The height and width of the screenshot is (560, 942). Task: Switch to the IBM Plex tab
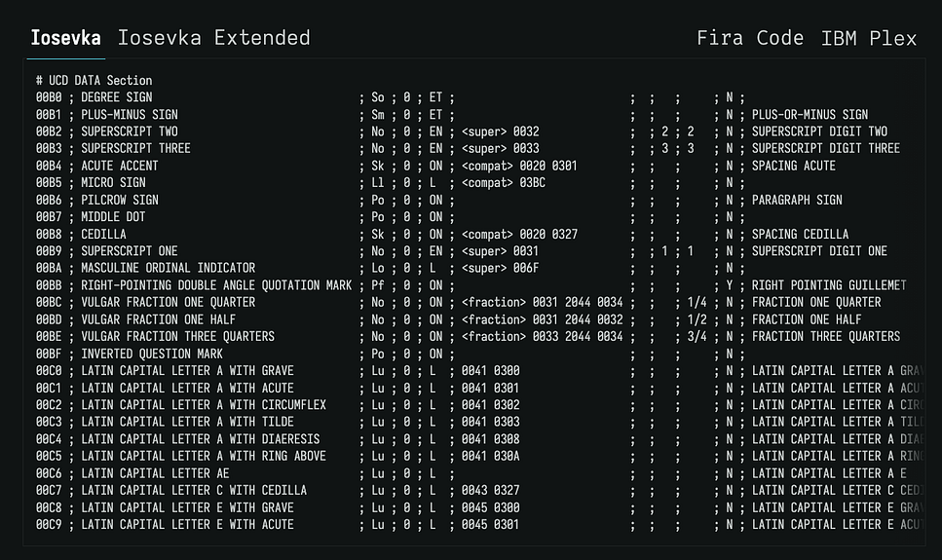pyautogui.click(x=869, y=38)
